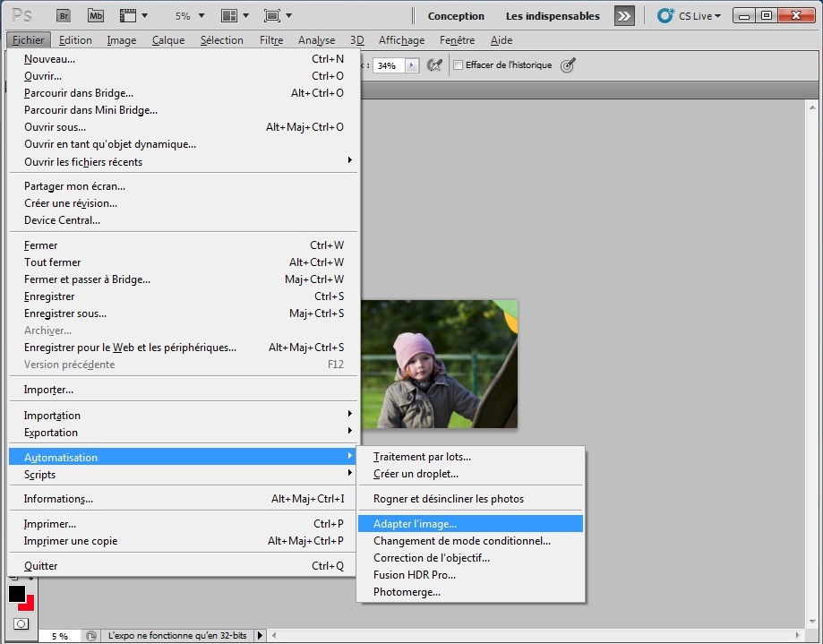This screenshot has height=644, width=823.
Task: Choose Parcourir dans Bridge...
Action: coord(184,93)
